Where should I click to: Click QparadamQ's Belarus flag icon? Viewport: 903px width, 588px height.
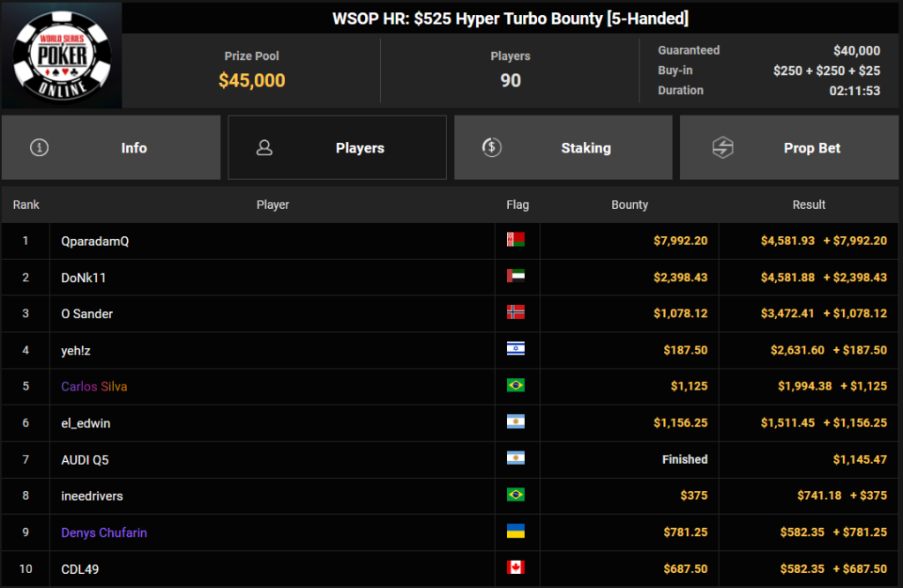515,240
